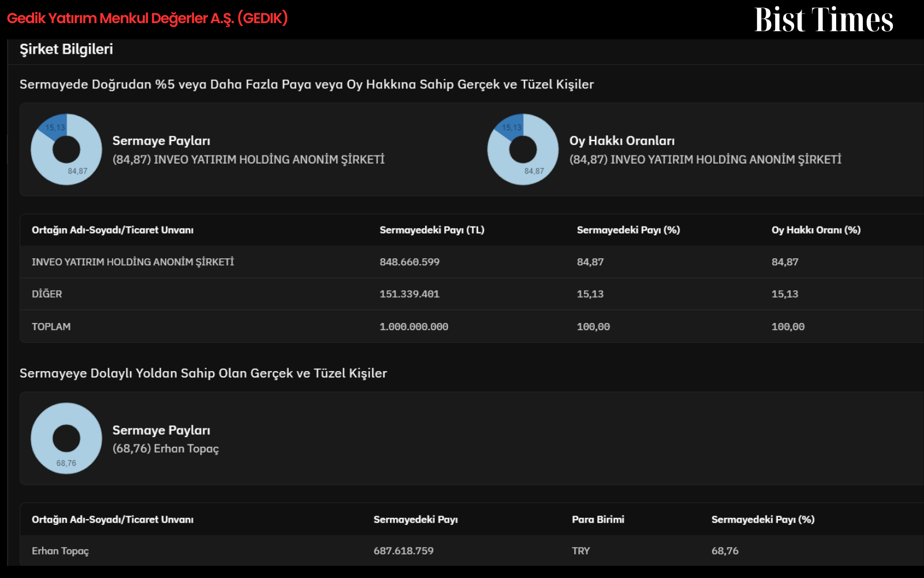This screenshot has width=924, height=578.
Task: Click the Sermayeye Dolaylı Yoldan Sahip Olan heading
Action: coord(203,373)
